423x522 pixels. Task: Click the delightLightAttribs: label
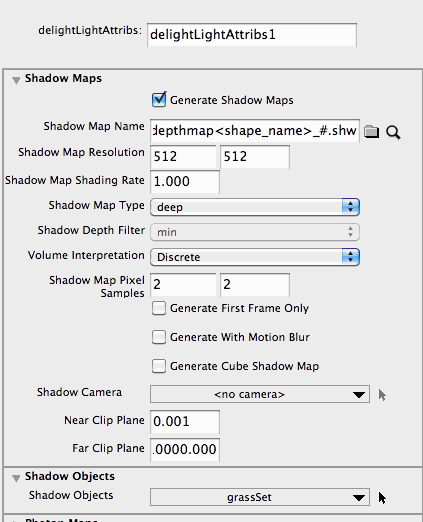point(90,30)
